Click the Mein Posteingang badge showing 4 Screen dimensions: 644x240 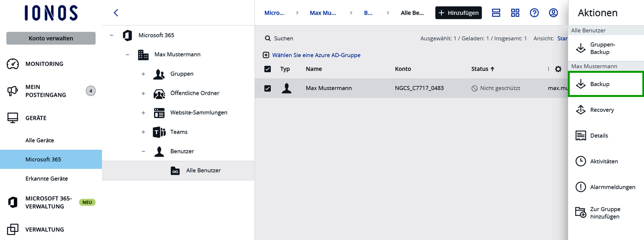pyautogui.click(x=91, y=91)
